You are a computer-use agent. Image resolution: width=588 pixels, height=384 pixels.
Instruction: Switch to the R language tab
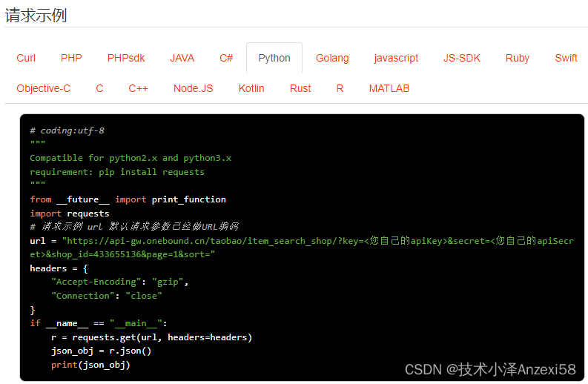coord(340,88)
